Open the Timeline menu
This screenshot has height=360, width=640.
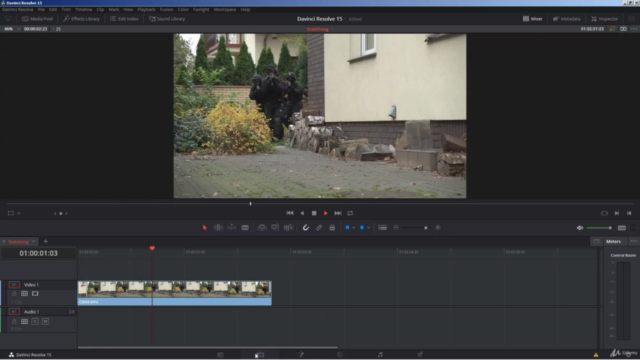coord(84,9)
